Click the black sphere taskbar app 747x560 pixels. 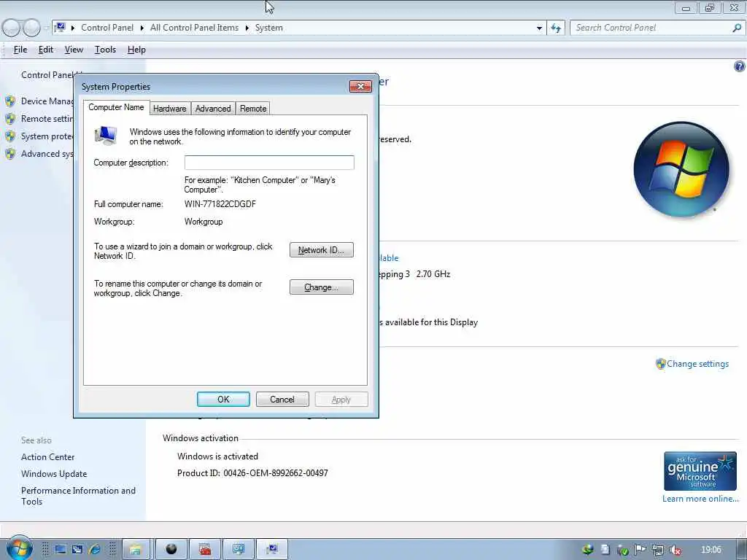tap(171, 550)
